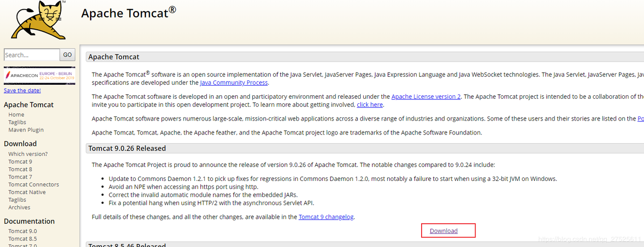The height and width of the screenshot is (247, 644).
Task: Open Tomcat 9.0 documentation link
Action: (22, 231)
